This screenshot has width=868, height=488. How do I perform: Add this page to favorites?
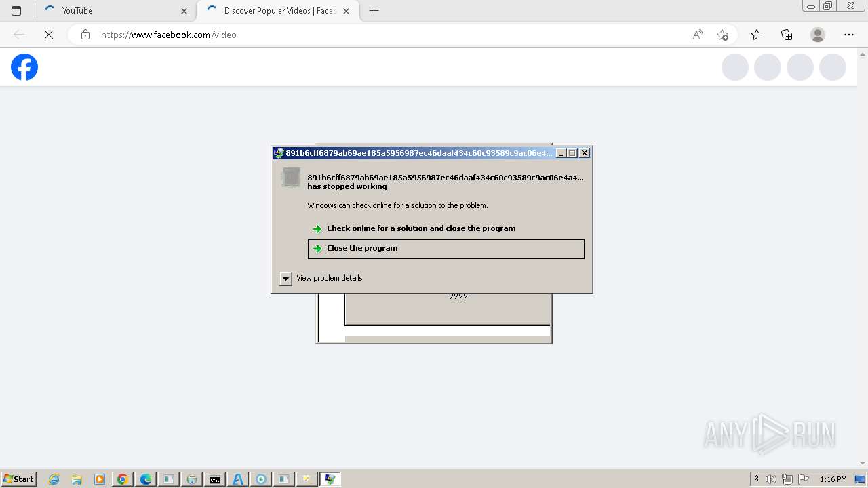click(x=722, y=35)
